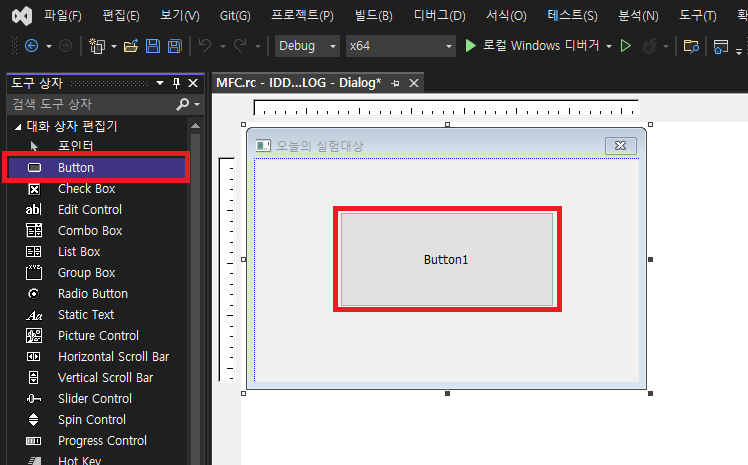The image size is (748, 465).
Task: Open the 도구(T) menu
Action: pos(697,16)
